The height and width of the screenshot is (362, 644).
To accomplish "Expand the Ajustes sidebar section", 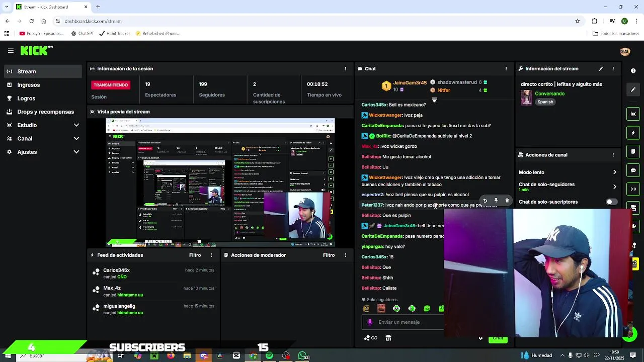I will 42,152.
